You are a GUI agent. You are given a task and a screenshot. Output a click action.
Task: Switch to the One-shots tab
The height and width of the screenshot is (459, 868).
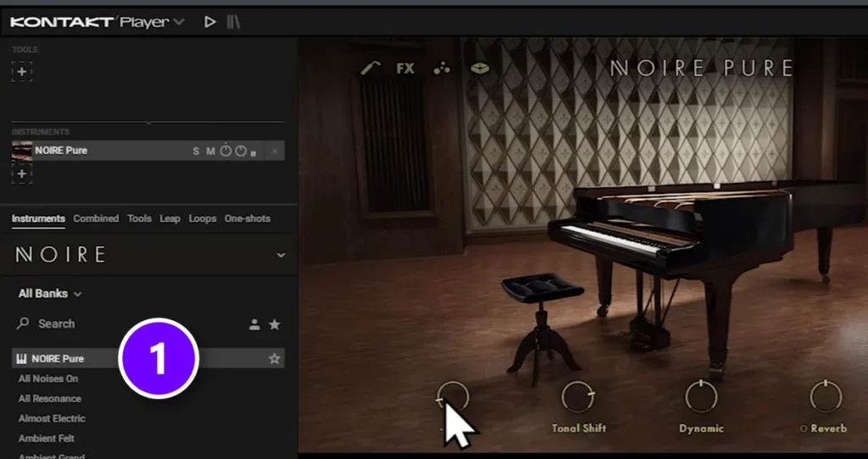point(248,219)
